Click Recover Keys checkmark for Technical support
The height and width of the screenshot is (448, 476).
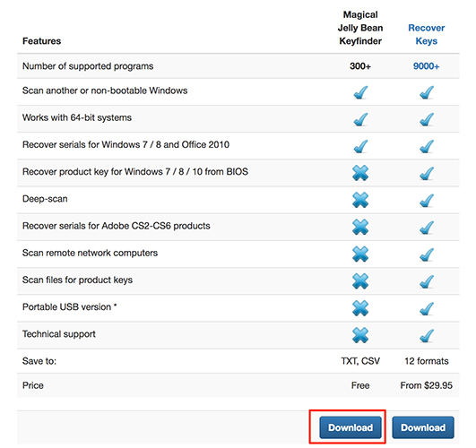coord(427,336)
